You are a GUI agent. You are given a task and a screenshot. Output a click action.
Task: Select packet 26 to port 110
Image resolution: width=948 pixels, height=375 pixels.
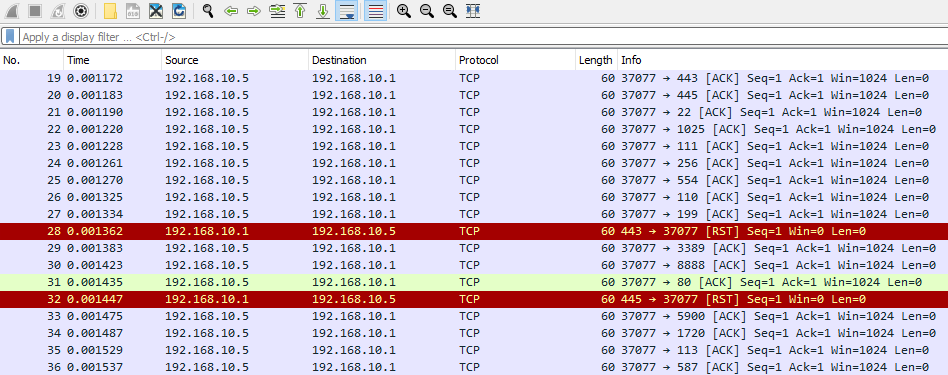coord(474,197)
